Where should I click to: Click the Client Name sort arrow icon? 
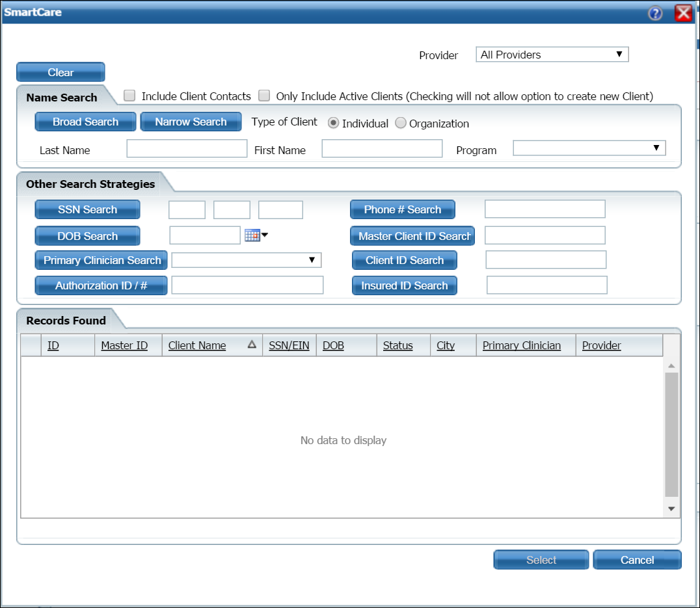pyautogui.click(x=252, y=345)
